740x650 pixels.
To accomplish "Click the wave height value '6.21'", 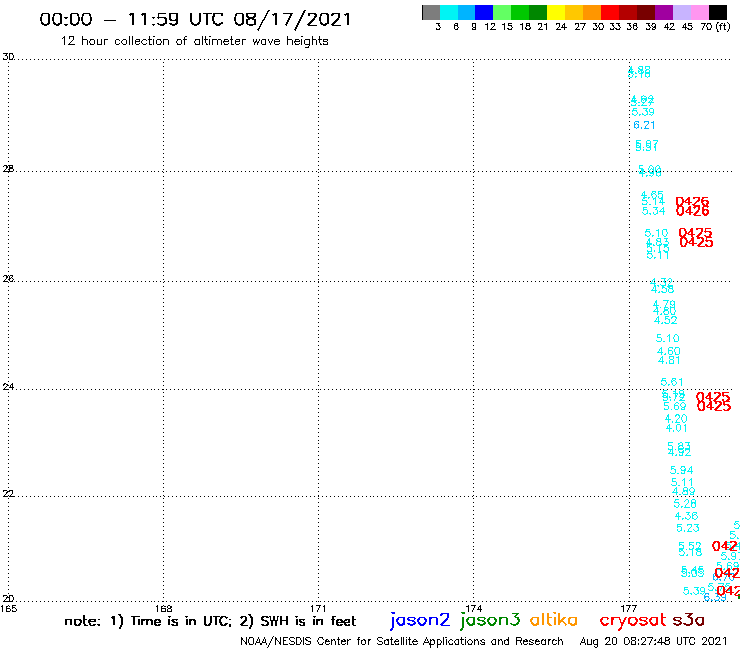I will pyautogui.click(x=644, y=125).
